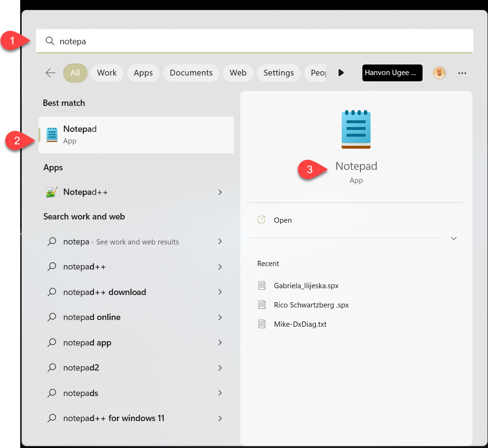Open recent file Gabriela_Ilijeska.spx
Screen dimensions: 488x448
[306, 286]
